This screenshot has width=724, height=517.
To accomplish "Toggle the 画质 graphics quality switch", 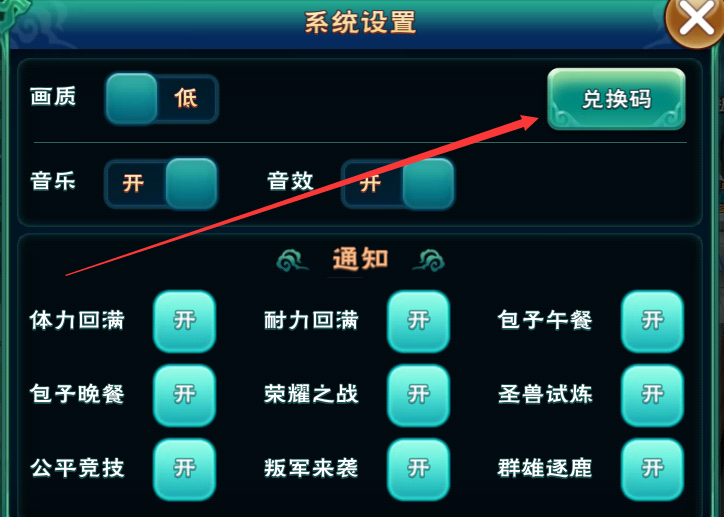I will pyautogui.click(x=161, y=99).
